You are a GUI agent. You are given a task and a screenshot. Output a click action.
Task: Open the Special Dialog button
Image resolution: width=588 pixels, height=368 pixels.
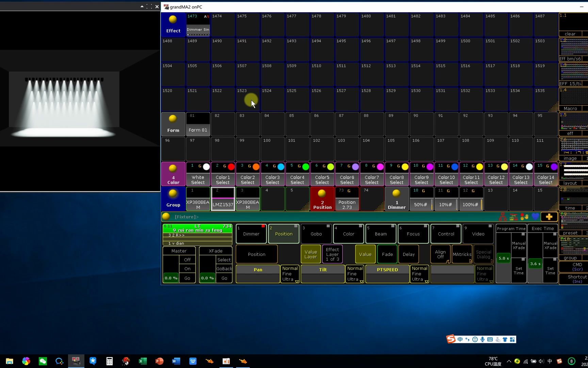click(484, 254)
